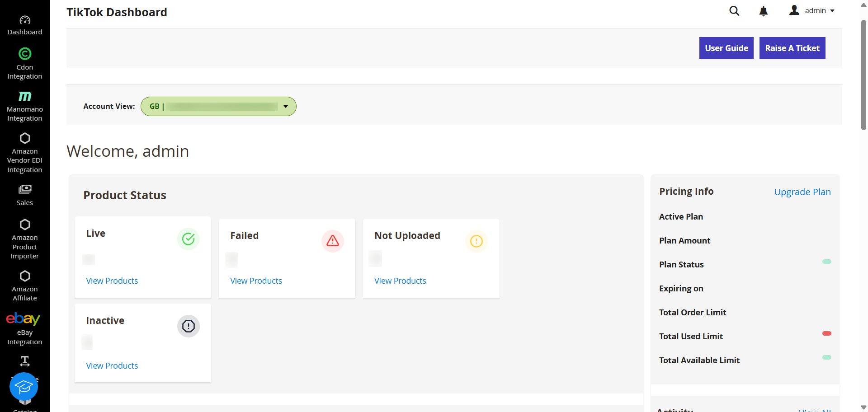View Products under Failed status
Image resolution: width=868 pixels, height=412 pixels.
pyautogui.click(x=256, y=281)
